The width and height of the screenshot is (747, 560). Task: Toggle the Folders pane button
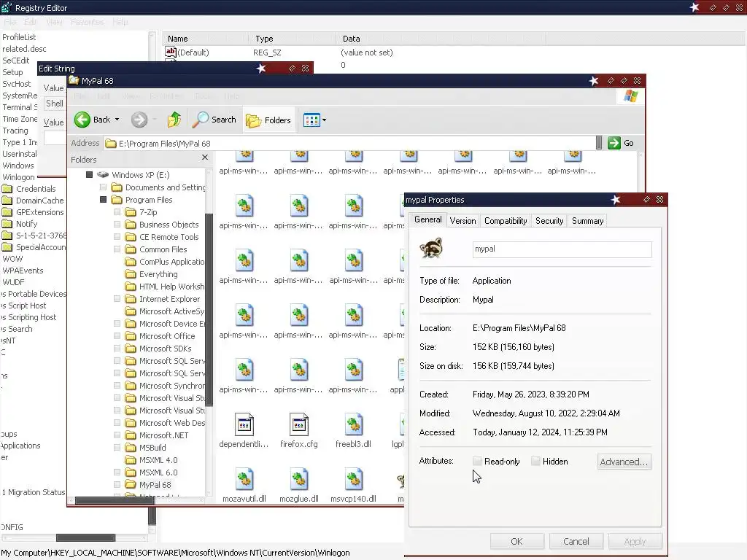(268, 120)
